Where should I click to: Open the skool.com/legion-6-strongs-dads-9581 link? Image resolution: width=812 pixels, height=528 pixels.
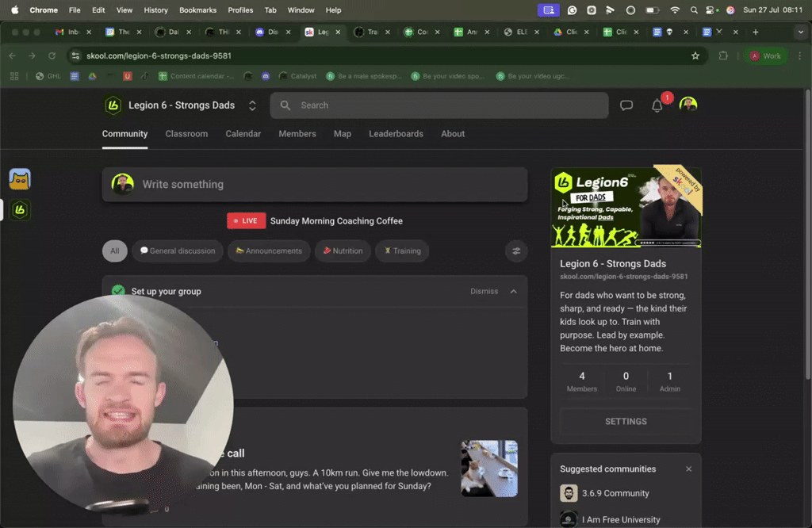(x=623, y=277)
